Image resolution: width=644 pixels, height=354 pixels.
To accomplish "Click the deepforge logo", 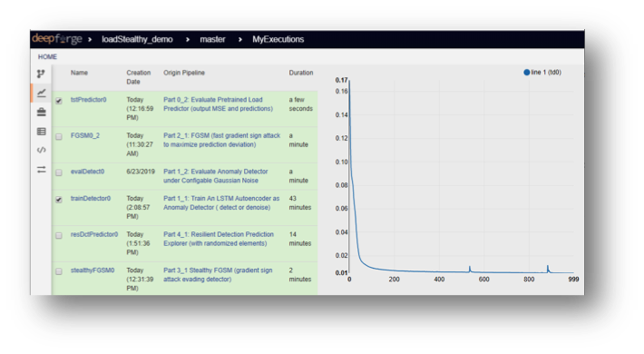I will (x=57, y=39).
